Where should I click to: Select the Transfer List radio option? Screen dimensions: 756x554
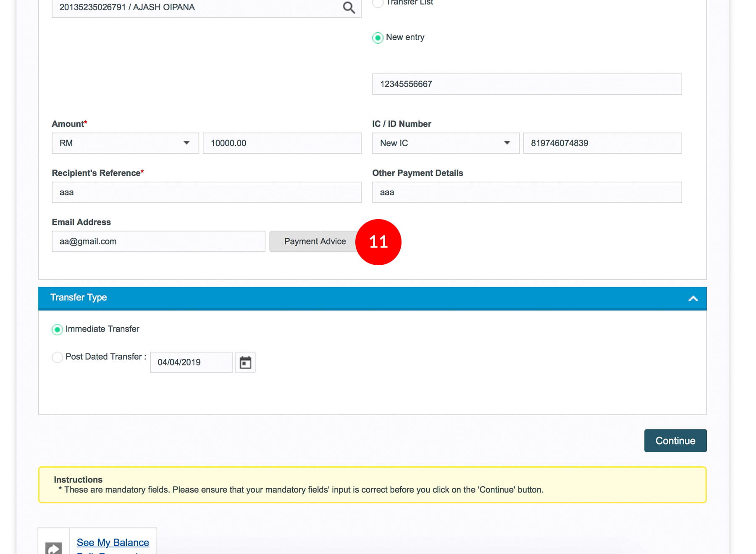coord(378,3)
